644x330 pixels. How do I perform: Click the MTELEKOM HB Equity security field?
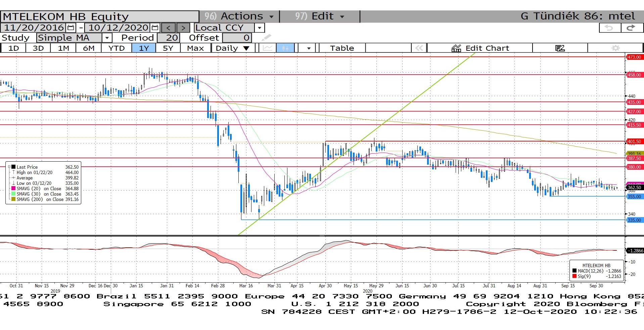(x=100, y=16)
